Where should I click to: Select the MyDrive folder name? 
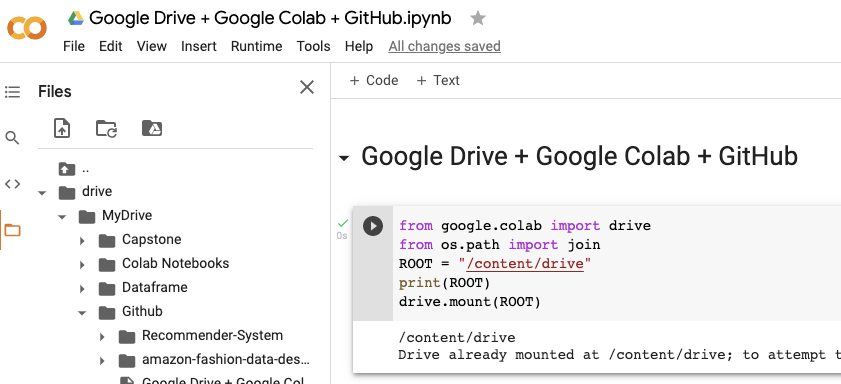127,216
